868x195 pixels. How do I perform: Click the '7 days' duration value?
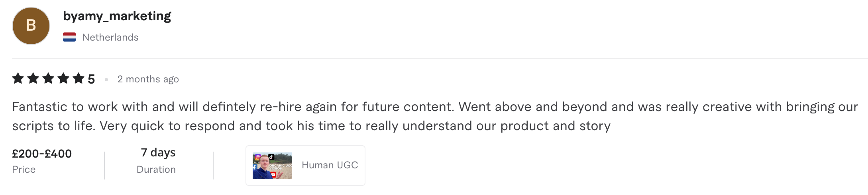(x=158, y=152)
